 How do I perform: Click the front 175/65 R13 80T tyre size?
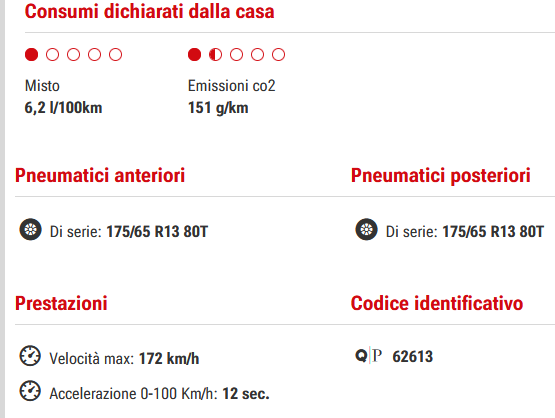157,232
